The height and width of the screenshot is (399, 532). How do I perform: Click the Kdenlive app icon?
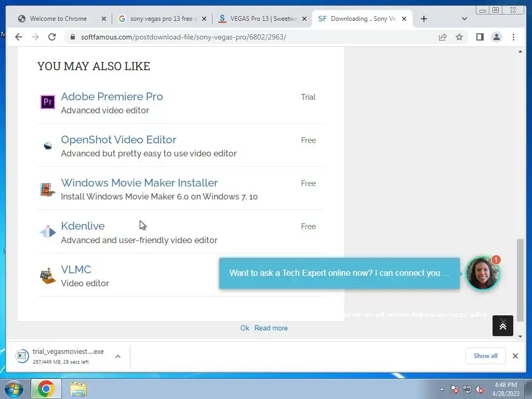pos(48,232)
